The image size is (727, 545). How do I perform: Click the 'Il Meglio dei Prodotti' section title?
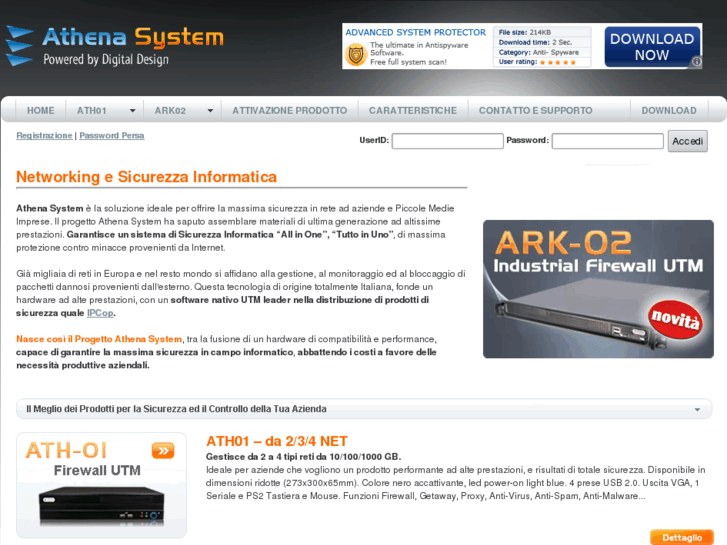[x=176, y=409]
